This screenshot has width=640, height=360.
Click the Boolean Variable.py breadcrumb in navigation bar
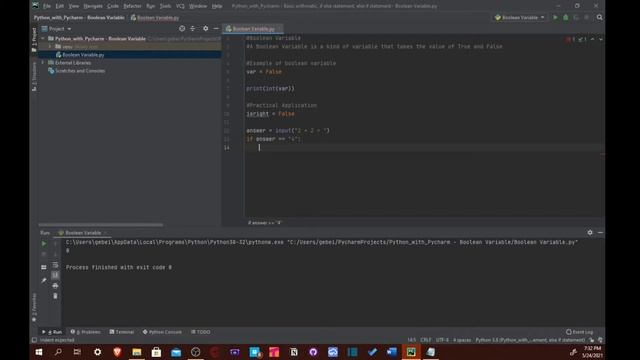tap(155, 18)
